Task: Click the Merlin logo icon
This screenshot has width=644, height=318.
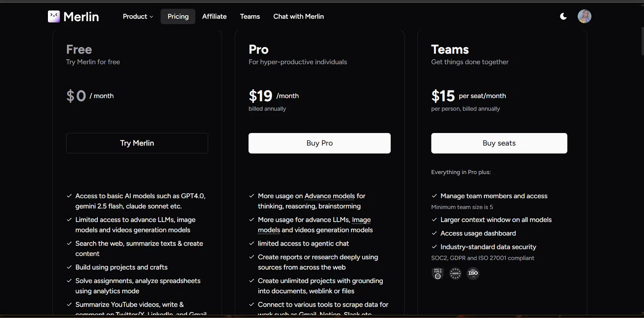Action: pyautogui.click(x=54, y=16)
